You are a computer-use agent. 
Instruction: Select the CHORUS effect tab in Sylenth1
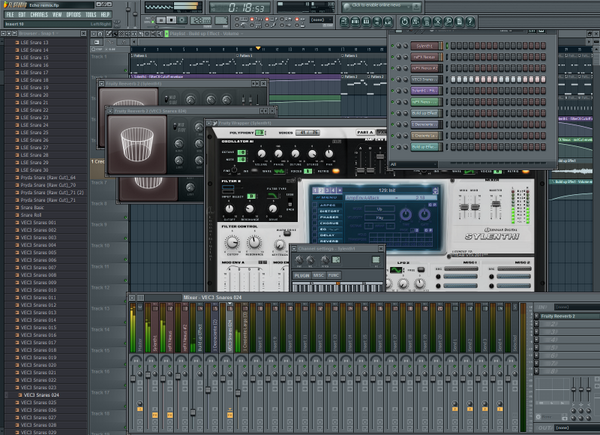click(329, 223)
